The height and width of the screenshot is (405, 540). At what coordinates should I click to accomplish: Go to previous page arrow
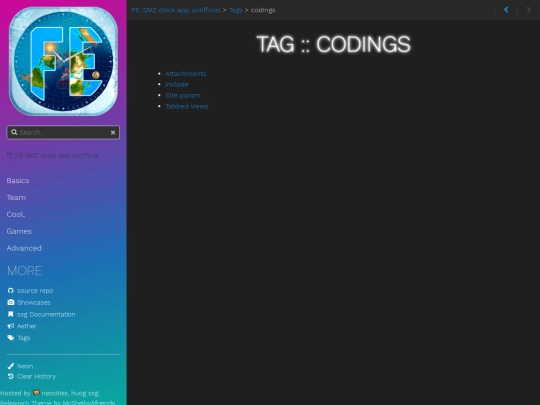point(506,10)
